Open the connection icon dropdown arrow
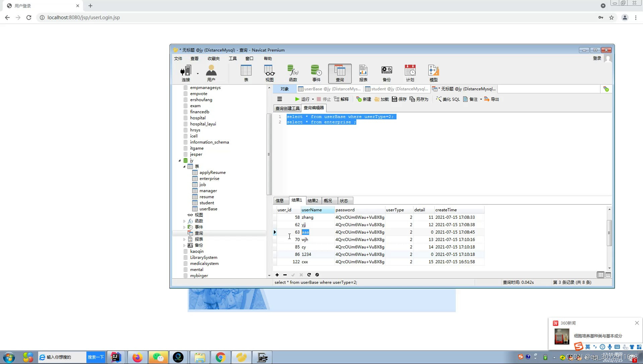 click(x=198, y=73)
